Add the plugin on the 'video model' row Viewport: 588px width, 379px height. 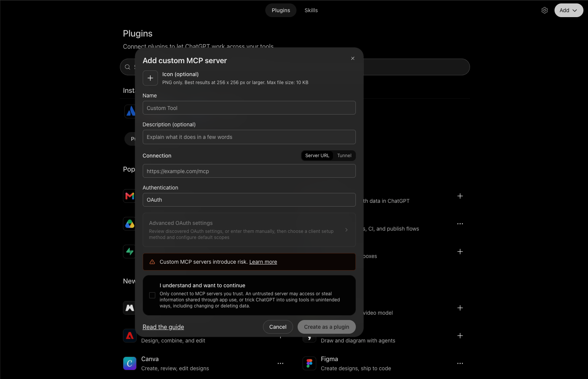pos(460,308)
